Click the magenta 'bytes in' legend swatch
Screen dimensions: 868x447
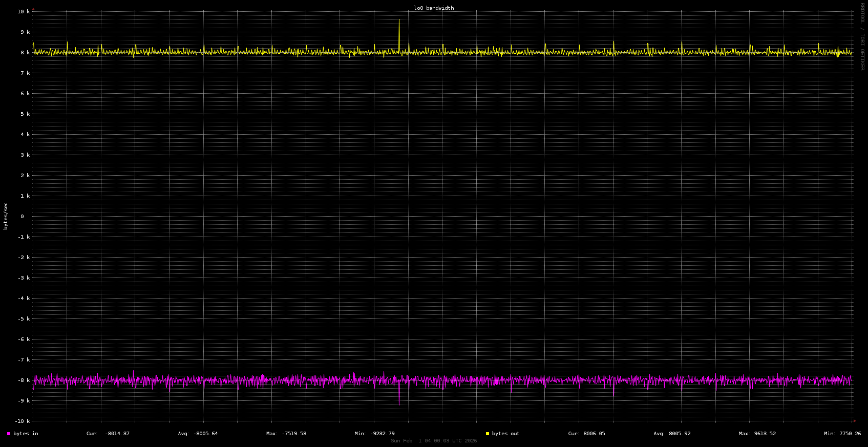click(9, 434)
